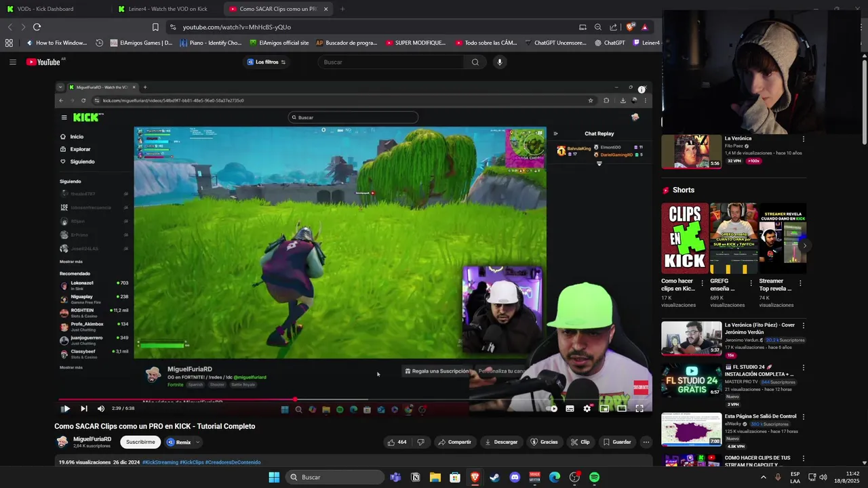This screenshot has width=868, height=488.
Task: Switch to Leiner4 Watch the VOD tab
Action: [x=167, y=9]
